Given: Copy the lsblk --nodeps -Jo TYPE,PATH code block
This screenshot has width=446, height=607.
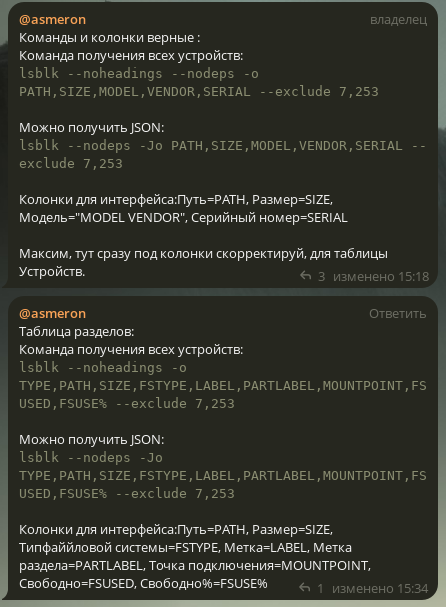Looking at the screenshot, I should 223,475.
